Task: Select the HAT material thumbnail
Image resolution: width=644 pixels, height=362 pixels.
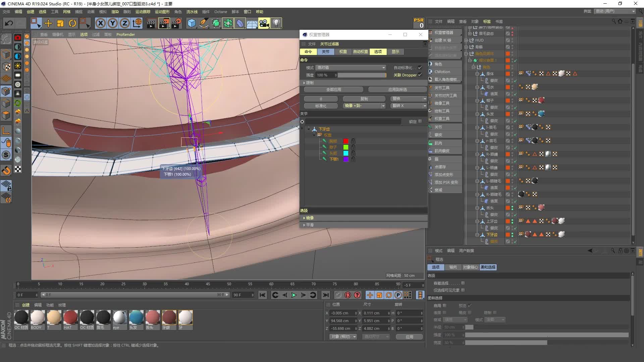Action: coord(70,320)
